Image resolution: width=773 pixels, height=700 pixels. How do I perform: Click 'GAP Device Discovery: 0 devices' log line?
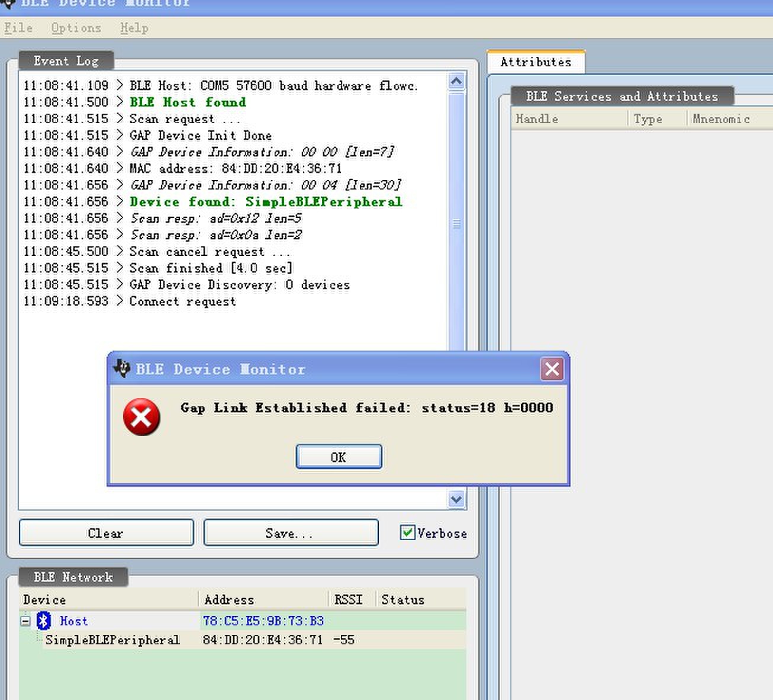(186, 285)
